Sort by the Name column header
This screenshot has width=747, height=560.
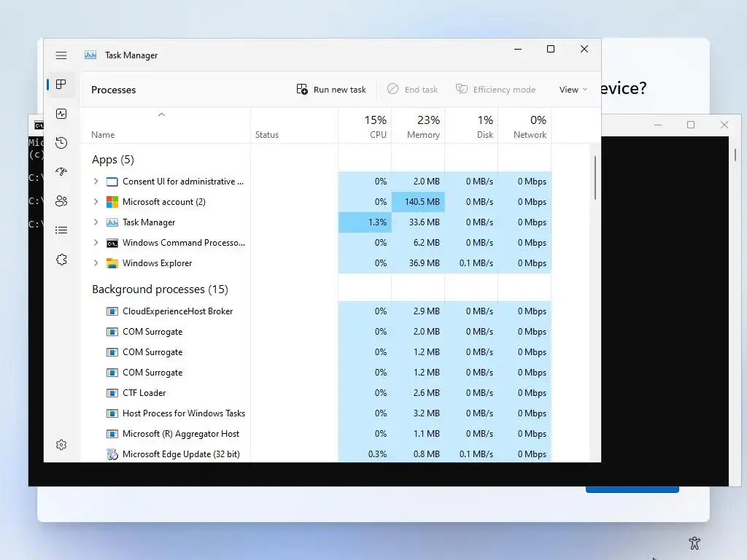103,135
